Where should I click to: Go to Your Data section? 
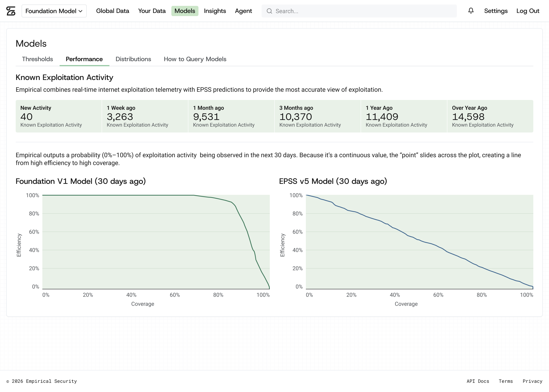tap(152, 11)
